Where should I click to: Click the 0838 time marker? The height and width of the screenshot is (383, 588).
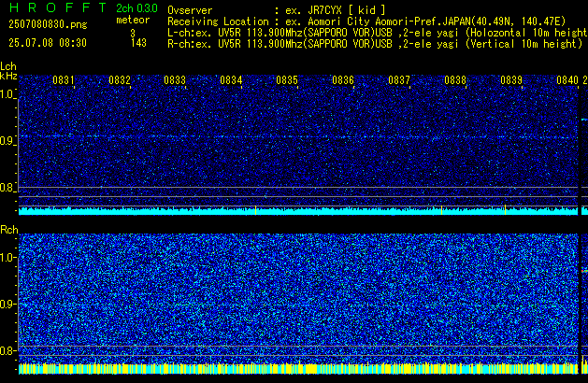(455, 80)
